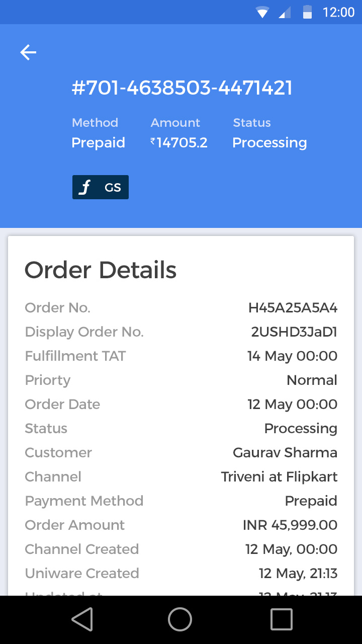Tap the Processing status in header
362x644 pixels.
click(269, 143)
